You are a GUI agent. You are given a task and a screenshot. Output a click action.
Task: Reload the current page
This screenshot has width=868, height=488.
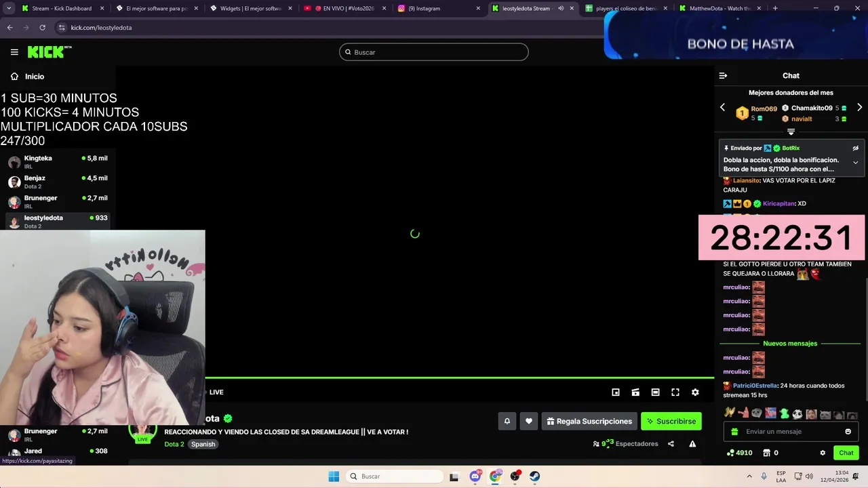click(42, 27)
